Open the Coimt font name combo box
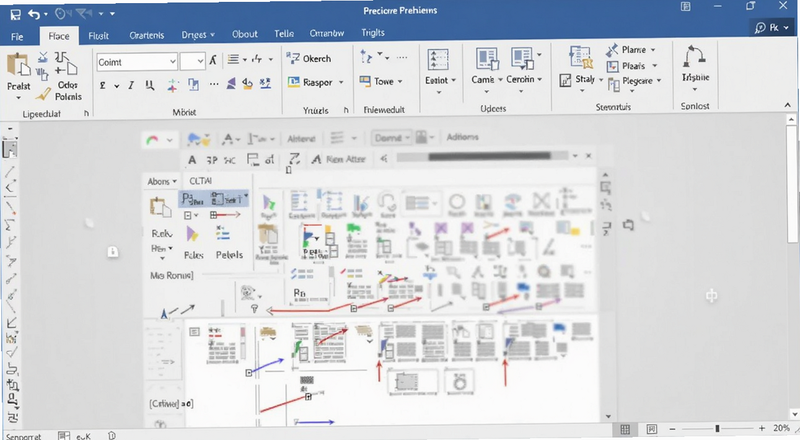800x440 pixels. pos(137,62)
